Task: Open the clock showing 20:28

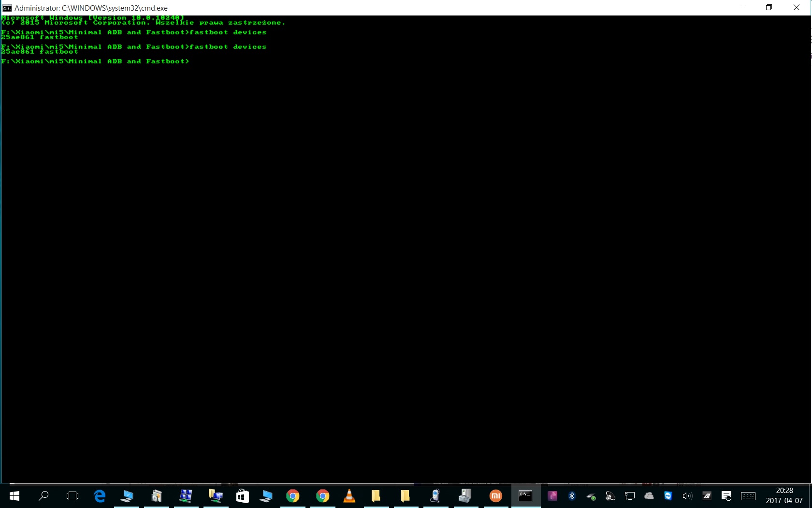Action: [x=784, y=496]
